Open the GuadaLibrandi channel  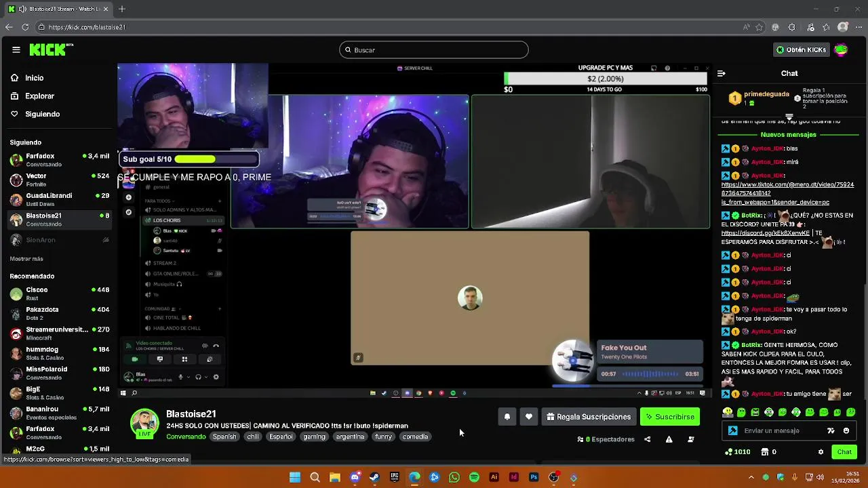(x=60, y=199)
